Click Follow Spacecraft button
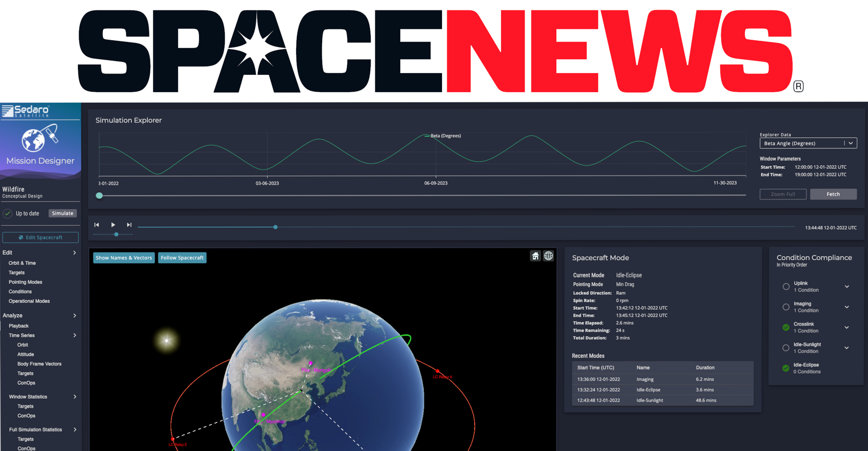This screenshot has height=451, width=868. coord(182,258)
